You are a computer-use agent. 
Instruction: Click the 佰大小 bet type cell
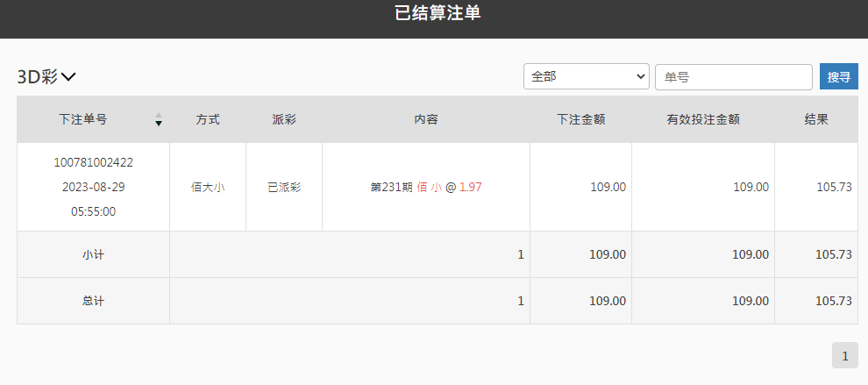click(x=208, y=187)
